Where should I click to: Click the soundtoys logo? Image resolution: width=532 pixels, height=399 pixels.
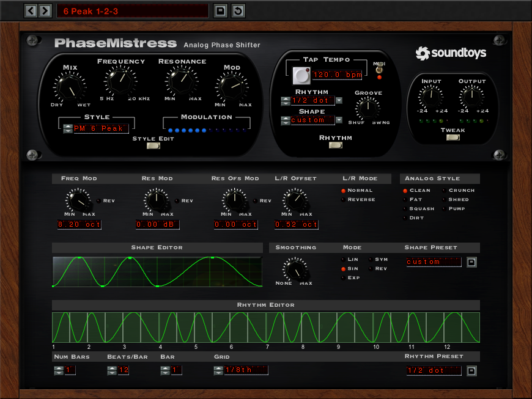(x=451, y=53)
